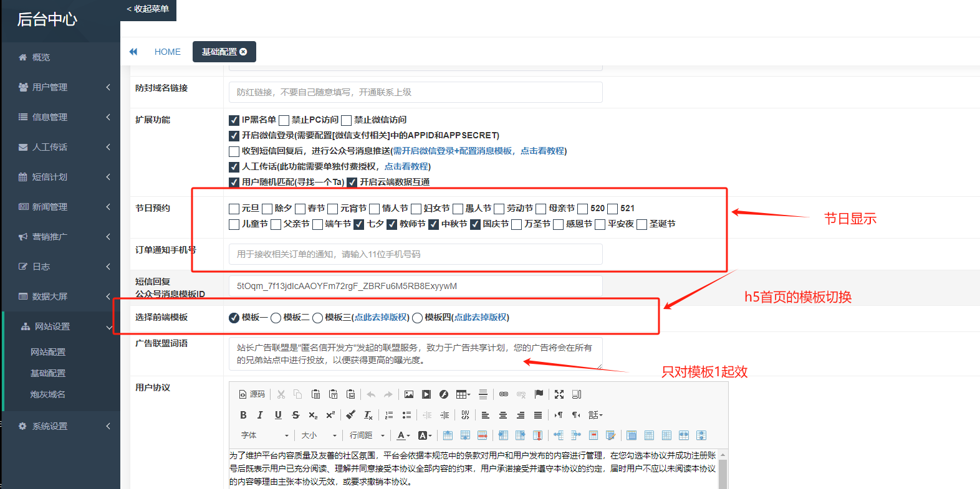Toggle italic formatting

(260, 415)
